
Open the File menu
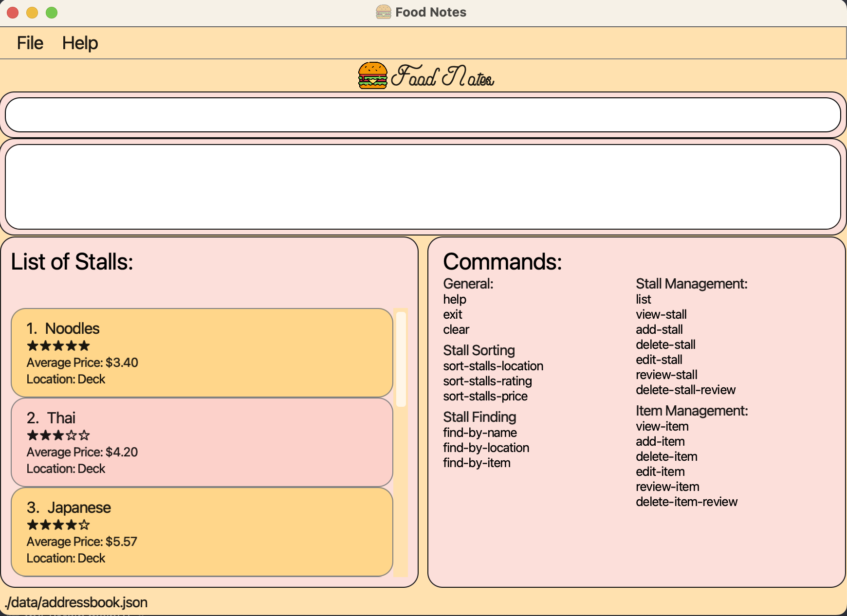pyautogui.click(x=30, y=43)
